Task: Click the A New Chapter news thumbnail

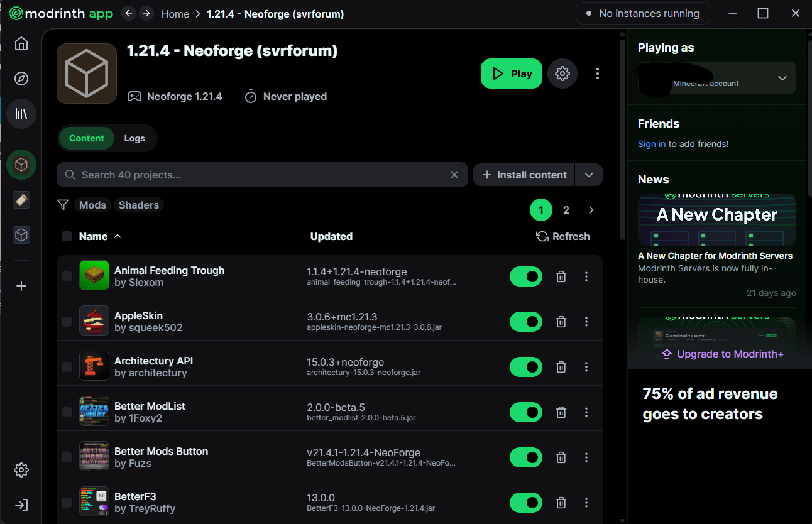Action: click(x=717, y=219)
